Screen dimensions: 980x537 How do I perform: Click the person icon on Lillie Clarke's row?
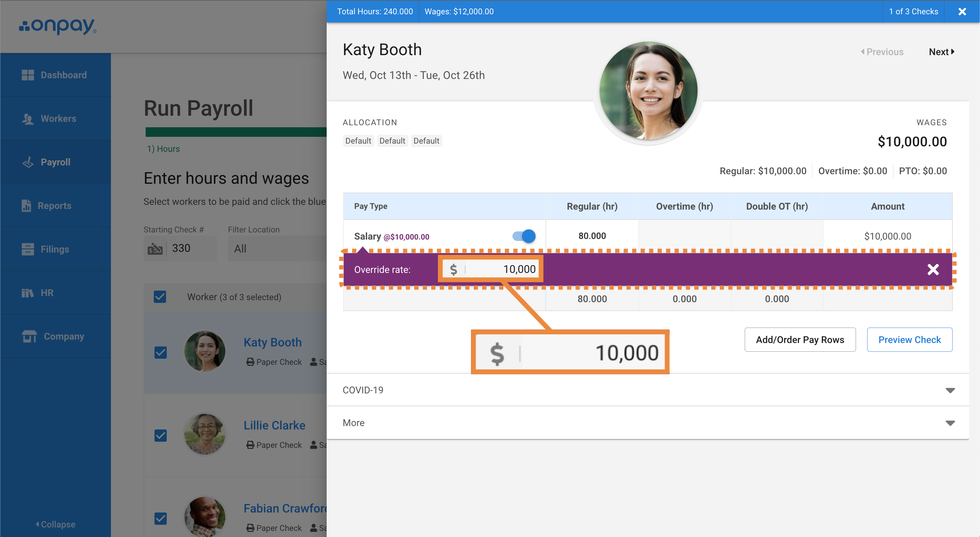(313, 444)
